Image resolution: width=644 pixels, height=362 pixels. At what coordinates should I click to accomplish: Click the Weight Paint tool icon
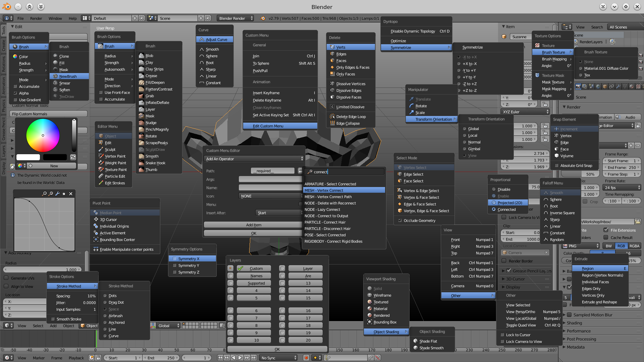pyautogui.click(x=101, y=163)
